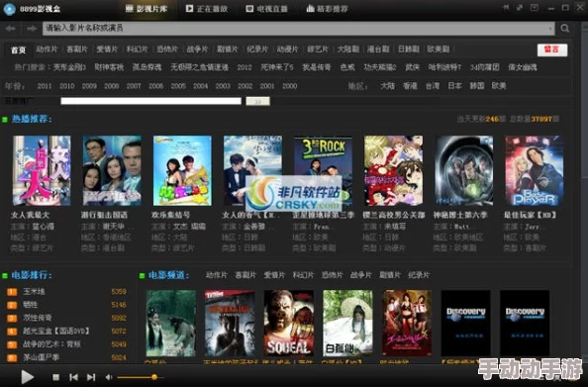Viewport: 588px width, 387px height.
Task: Skip to the next track
Action: [91, 377]
